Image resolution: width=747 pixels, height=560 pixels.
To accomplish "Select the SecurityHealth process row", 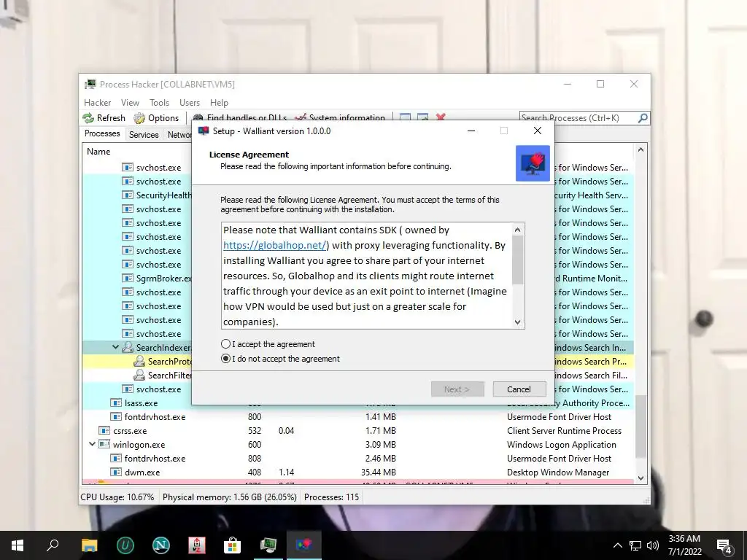I will tap(137, 195).
